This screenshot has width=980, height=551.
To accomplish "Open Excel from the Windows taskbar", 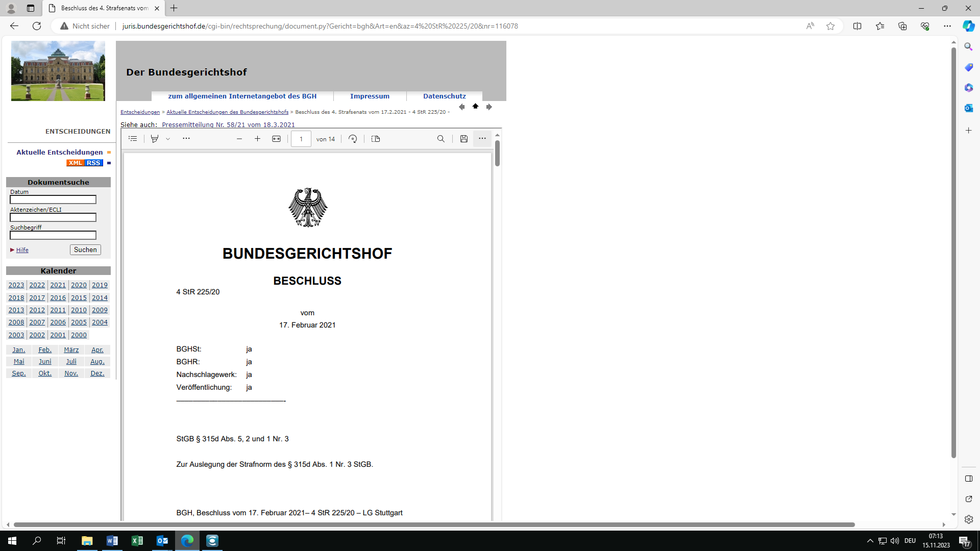I will 137,540.
